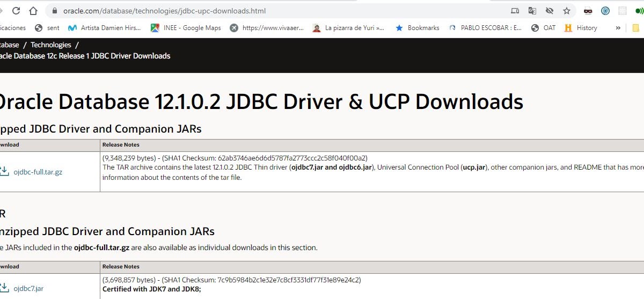Open the green sound-wave extension icon
Screen dimensions: 644x299
[639, 11]
